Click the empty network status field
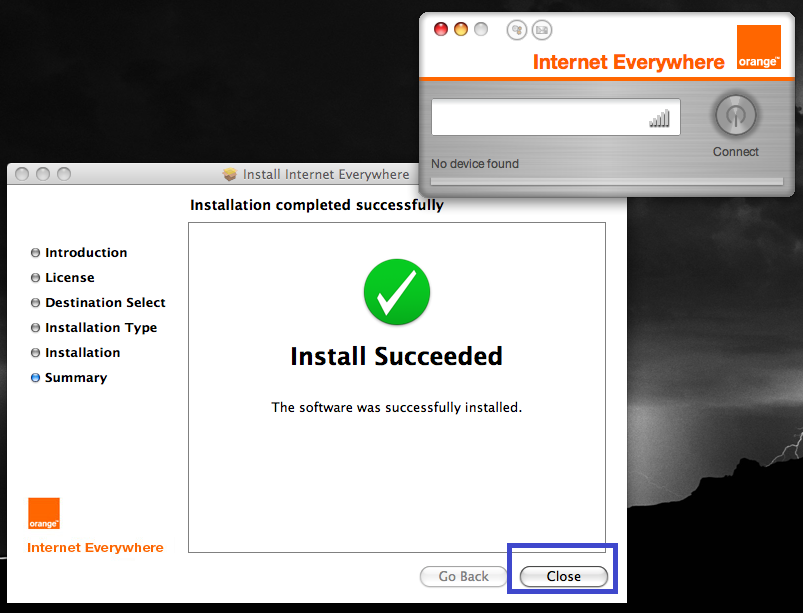Image resolution: width=803 pixels, height=613 pixels. (556, 117)
